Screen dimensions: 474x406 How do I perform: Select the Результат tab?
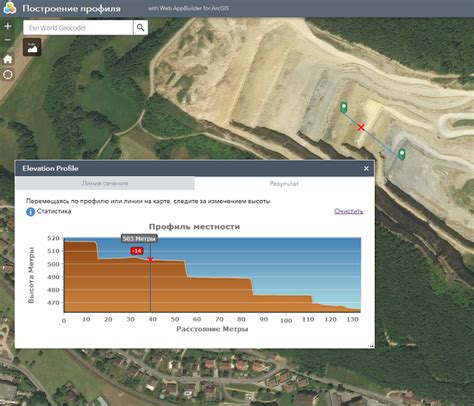point(284,183)
